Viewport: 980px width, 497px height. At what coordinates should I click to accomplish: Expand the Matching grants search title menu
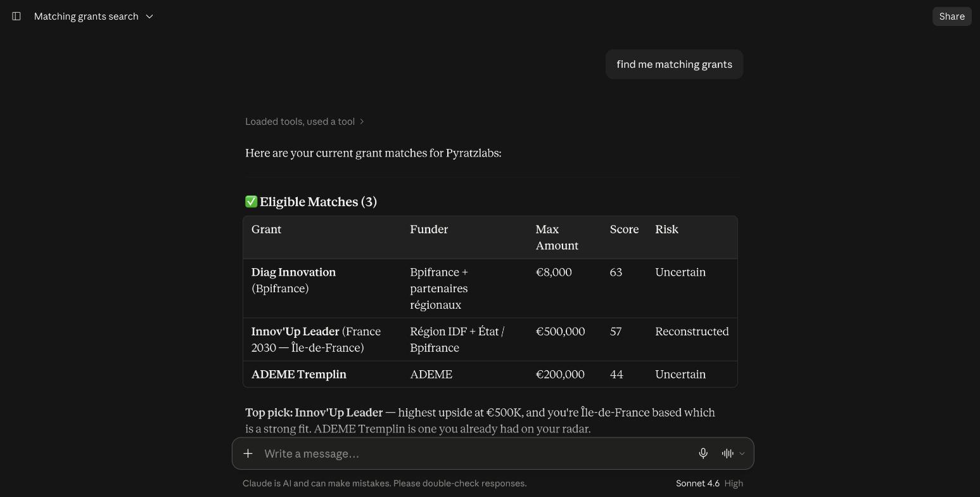click(x=94, y=16)
